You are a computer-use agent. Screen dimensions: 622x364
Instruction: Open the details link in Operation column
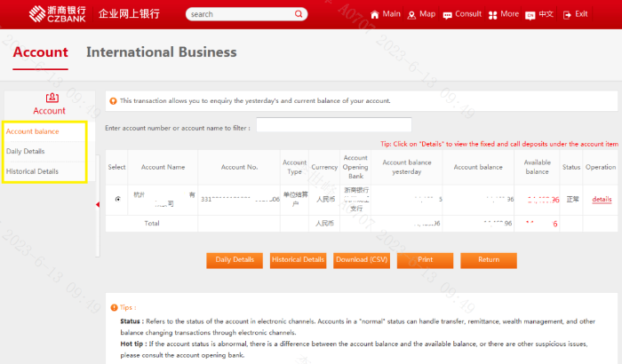pyautogui.click(x=602, y=199)
